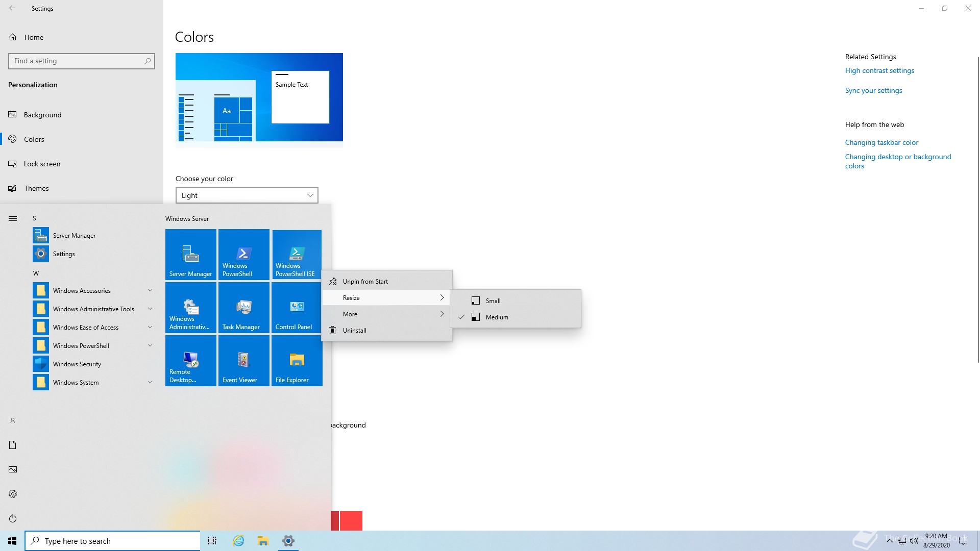Click the Settings gear on the taskbar

point(288,541)
